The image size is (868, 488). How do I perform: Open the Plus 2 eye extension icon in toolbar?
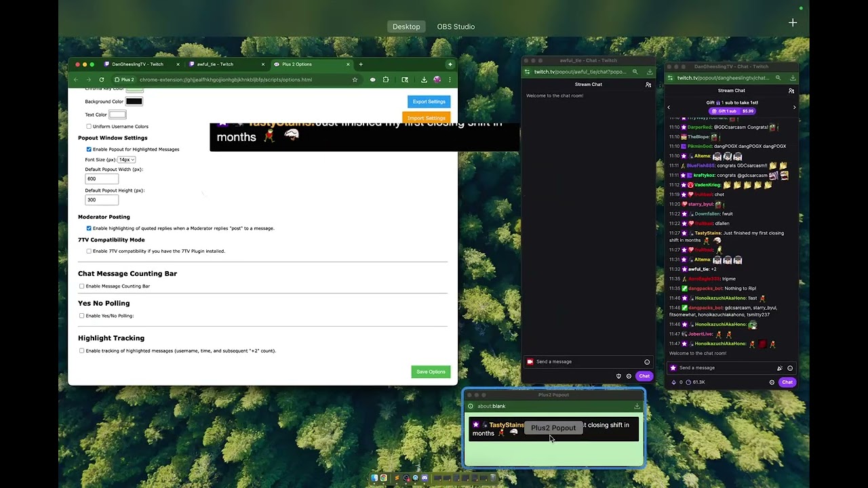[x=372, y=79]
